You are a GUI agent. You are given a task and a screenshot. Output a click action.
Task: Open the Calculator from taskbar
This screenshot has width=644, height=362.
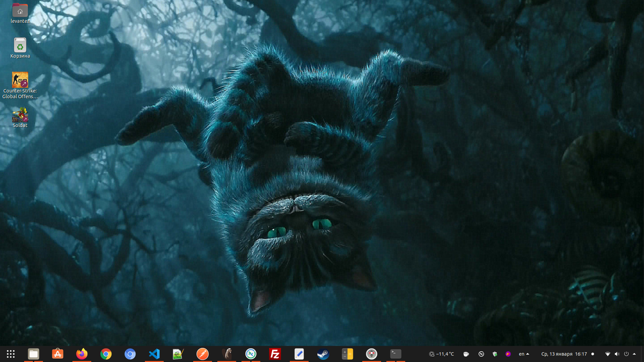347,354
